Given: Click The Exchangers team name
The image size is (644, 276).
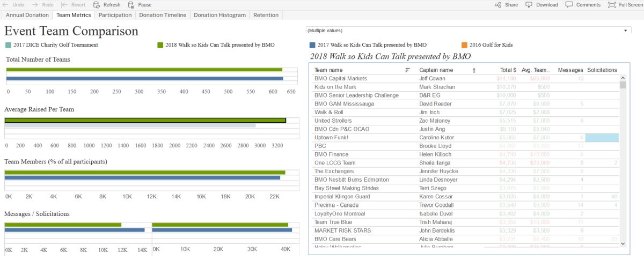Looking at the screenshot, I should point(334,171).
